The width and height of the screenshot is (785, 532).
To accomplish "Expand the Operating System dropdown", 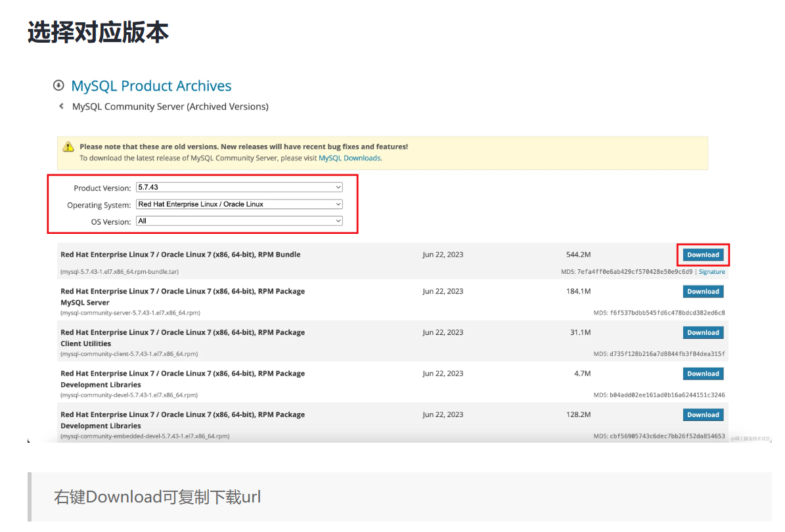I will [239, 204].
